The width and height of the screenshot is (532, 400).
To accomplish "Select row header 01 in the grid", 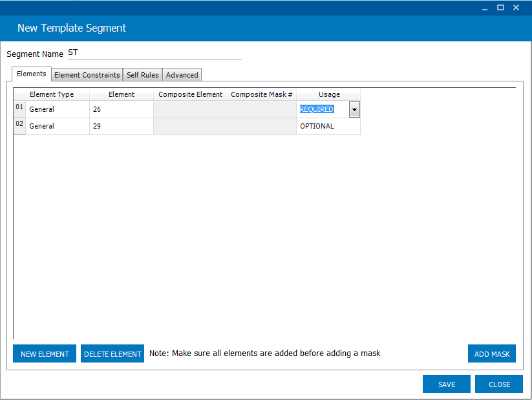I will [x=19, y=109].
